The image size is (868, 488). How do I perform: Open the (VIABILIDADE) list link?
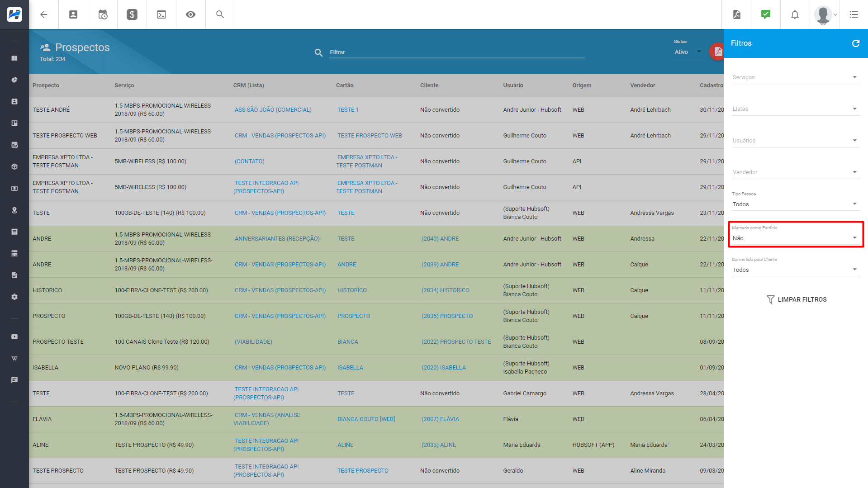pyautogui.click(x=253, y=342)
